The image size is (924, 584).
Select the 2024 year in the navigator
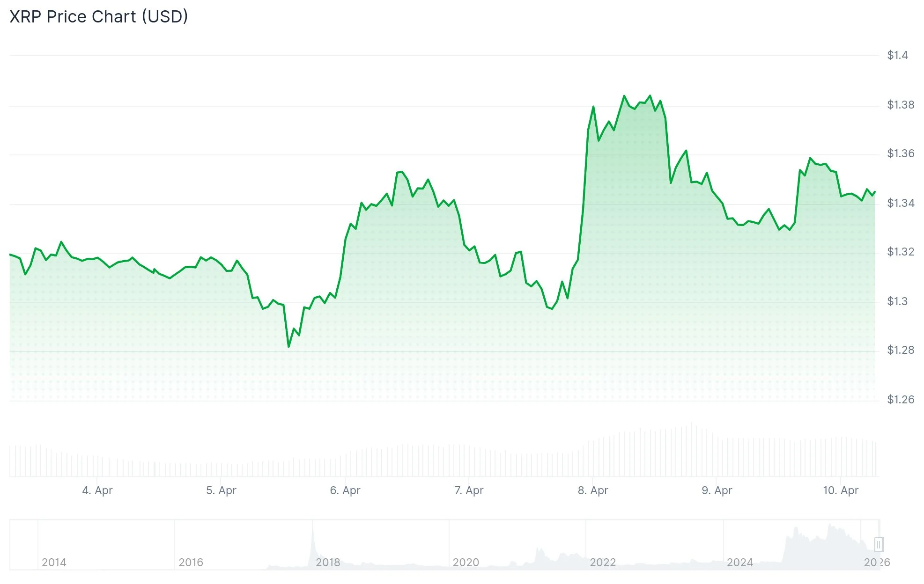pos(740,562)
